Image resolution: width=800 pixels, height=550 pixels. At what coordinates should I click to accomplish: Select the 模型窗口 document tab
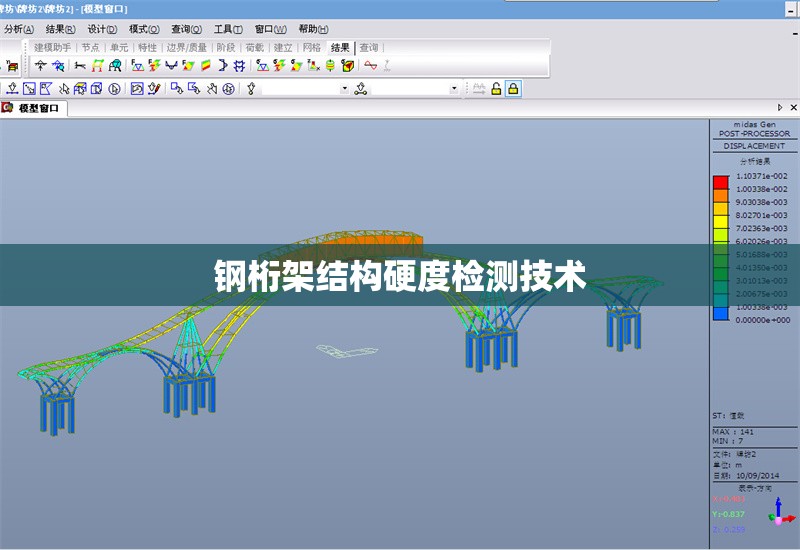[x=34, y=108]
